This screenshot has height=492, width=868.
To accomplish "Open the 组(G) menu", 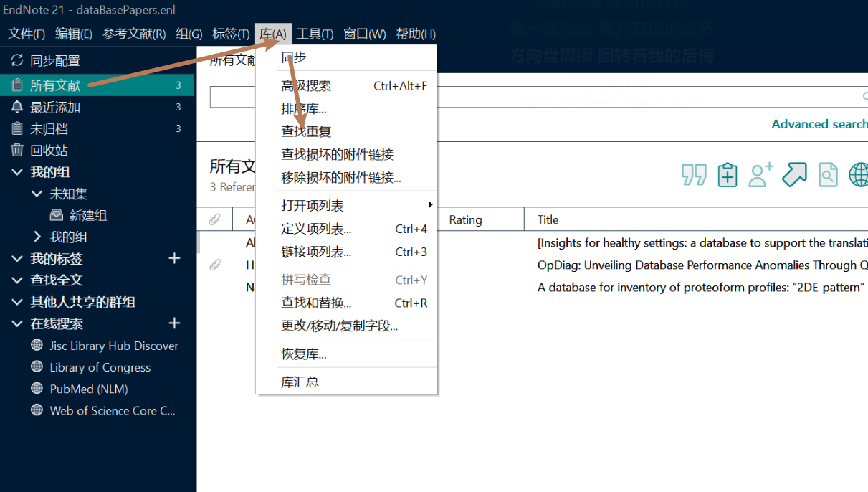I will coord(189,34).
